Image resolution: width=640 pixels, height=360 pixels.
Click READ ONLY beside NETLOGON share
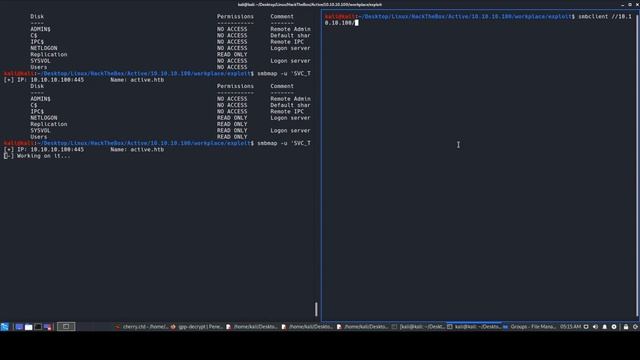pos(232,118)
